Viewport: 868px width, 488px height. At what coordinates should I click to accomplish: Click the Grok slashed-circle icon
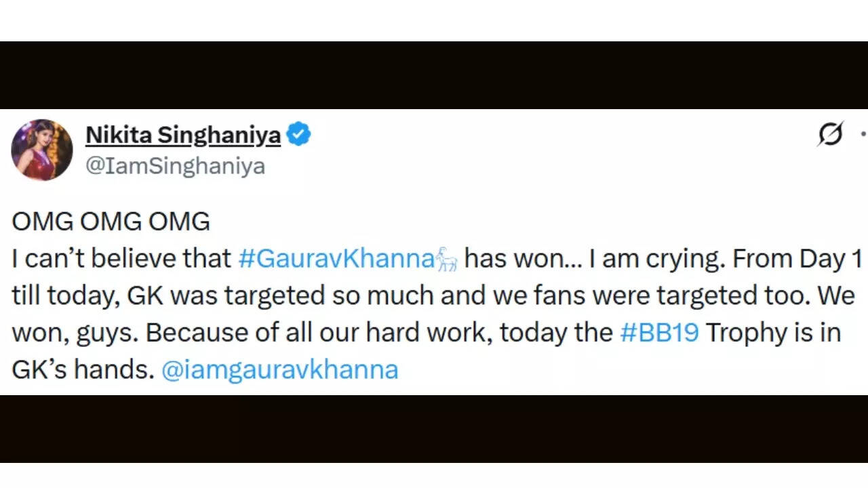click(831, 134)
